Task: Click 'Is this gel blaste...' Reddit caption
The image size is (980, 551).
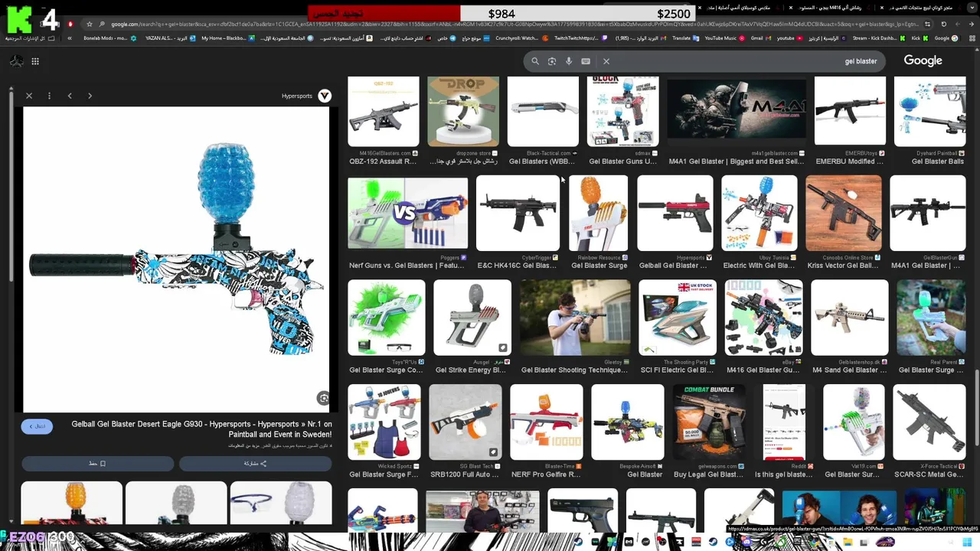Action: click(783, 474)
